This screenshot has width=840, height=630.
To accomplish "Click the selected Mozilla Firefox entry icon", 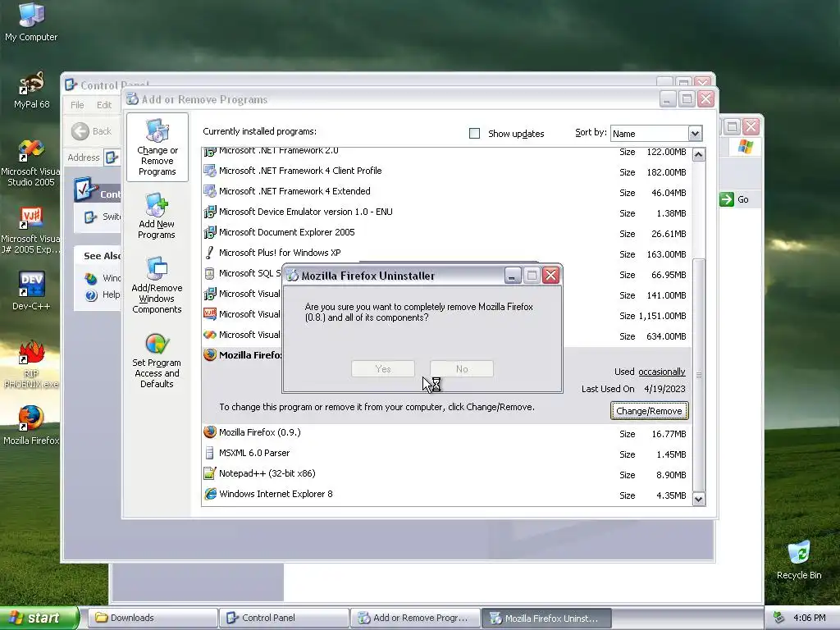I will pos(210,355).
